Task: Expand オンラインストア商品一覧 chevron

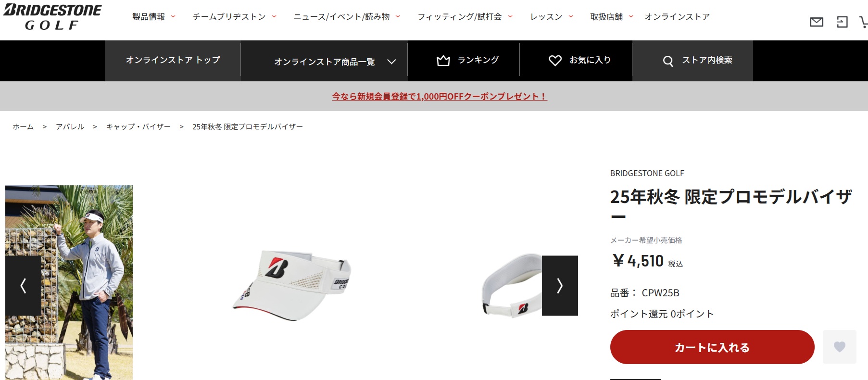Action: (391, 62)
